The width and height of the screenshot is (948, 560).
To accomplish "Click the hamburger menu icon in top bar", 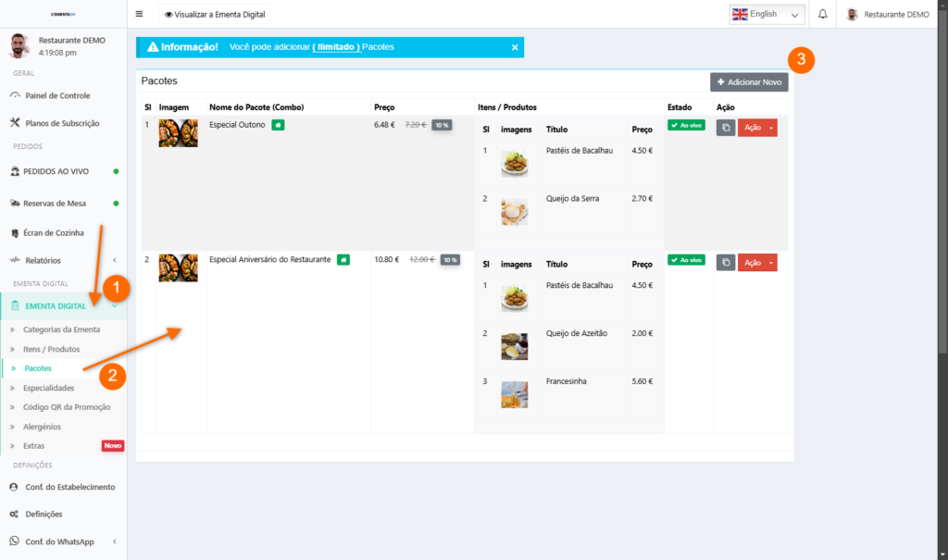I will (140, 14).
